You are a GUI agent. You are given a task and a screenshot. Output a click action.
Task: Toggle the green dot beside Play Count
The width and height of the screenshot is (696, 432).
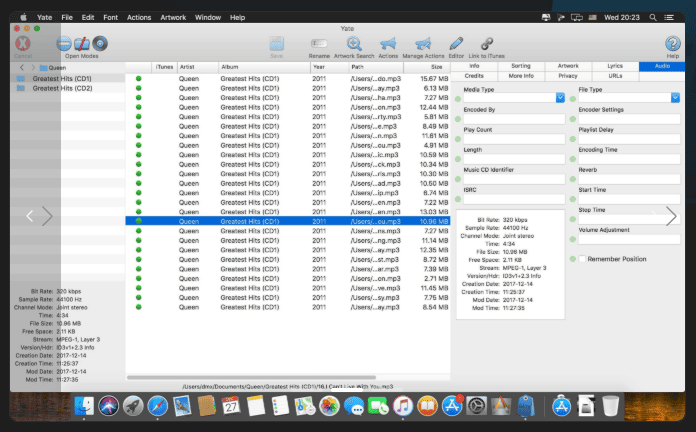458,139
